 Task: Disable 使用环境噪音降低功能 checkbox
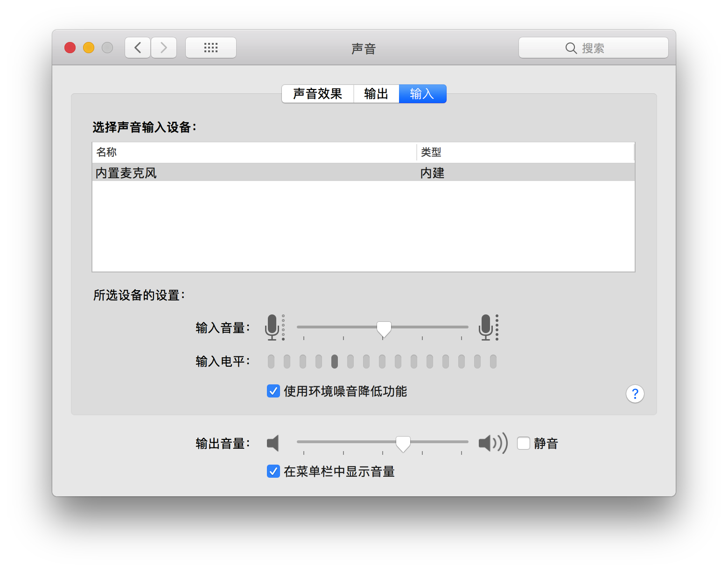[x=273, y=391]
